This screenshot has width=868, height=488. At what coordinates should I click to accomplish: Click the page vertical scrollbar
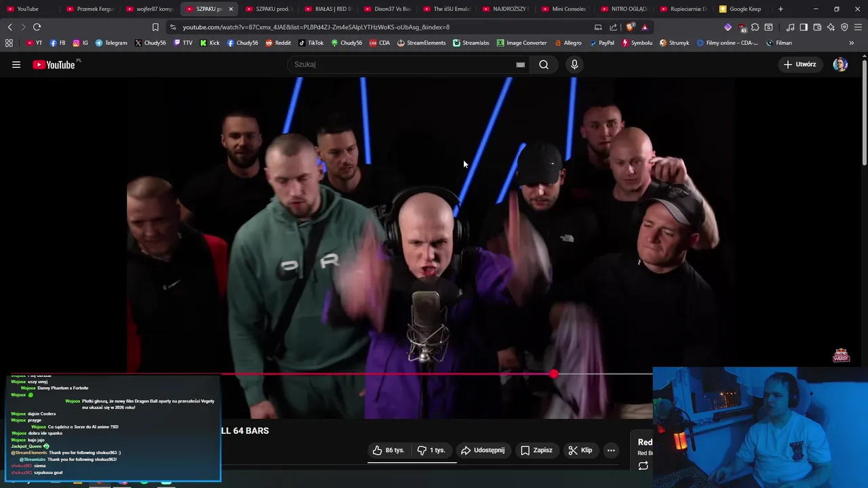coord(864,112)
